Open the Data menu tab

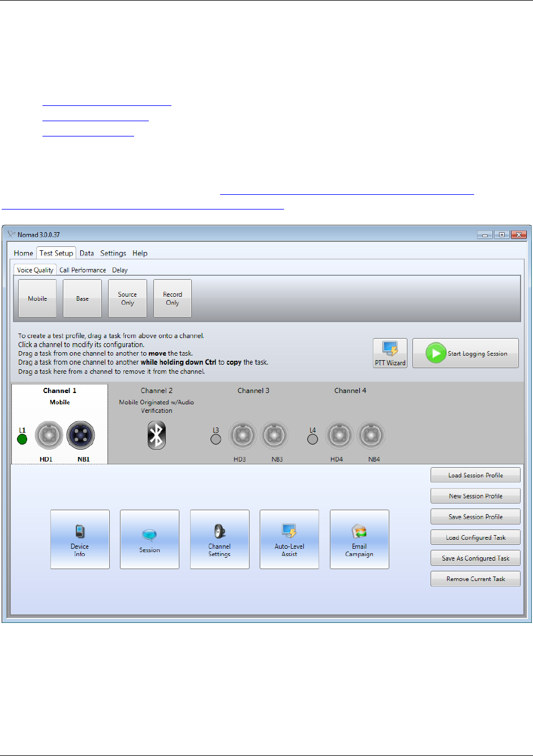click(x=87, y=253)
